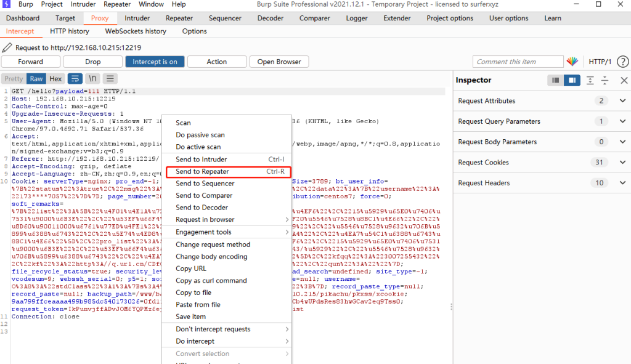Screen dimensions: 631x364
Task: Select Copy to file entry
Action: (x=227, y=293)
